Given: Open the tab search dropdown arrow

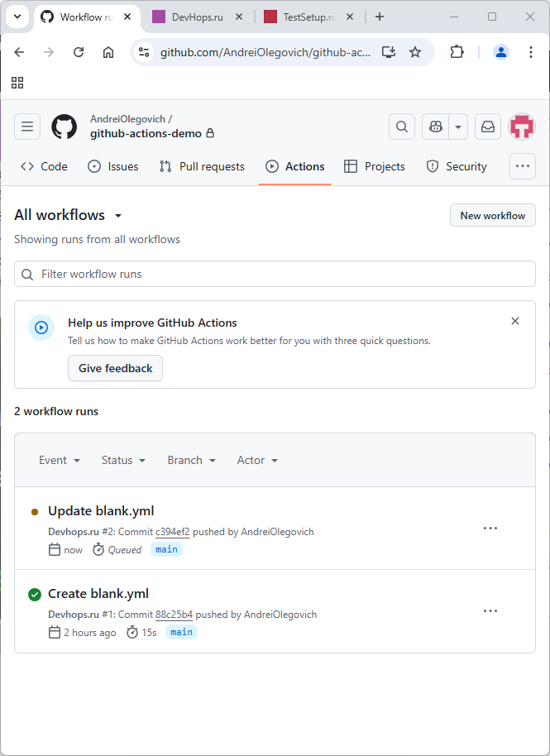Looking at the screenshot, I should 17,17.
